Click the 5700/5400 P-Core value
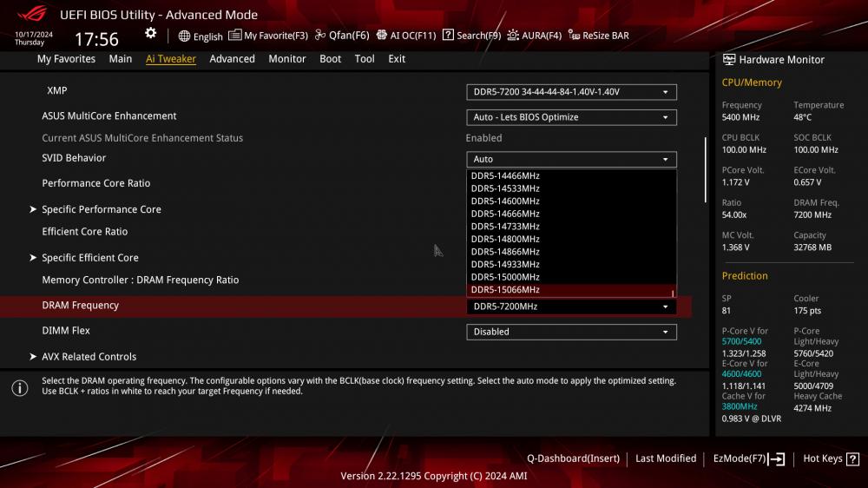Viewport: 868px width, 488px height. 741,342
